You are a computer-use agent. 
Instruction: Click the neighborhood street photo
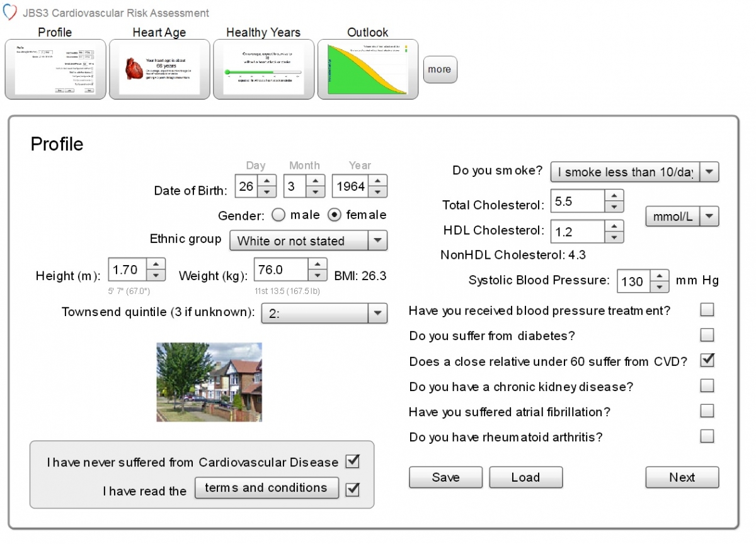click(209, 380)
